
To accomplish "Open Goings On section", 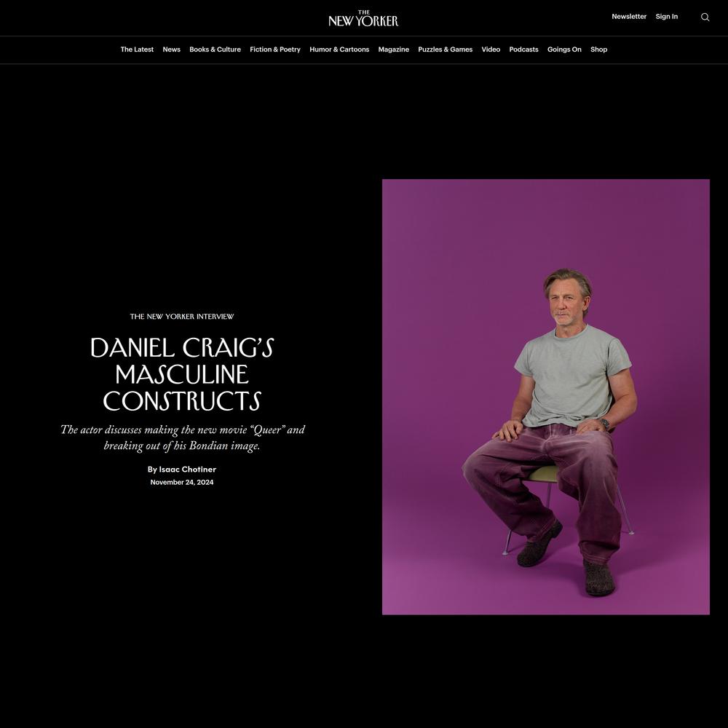I will [564, 50].
